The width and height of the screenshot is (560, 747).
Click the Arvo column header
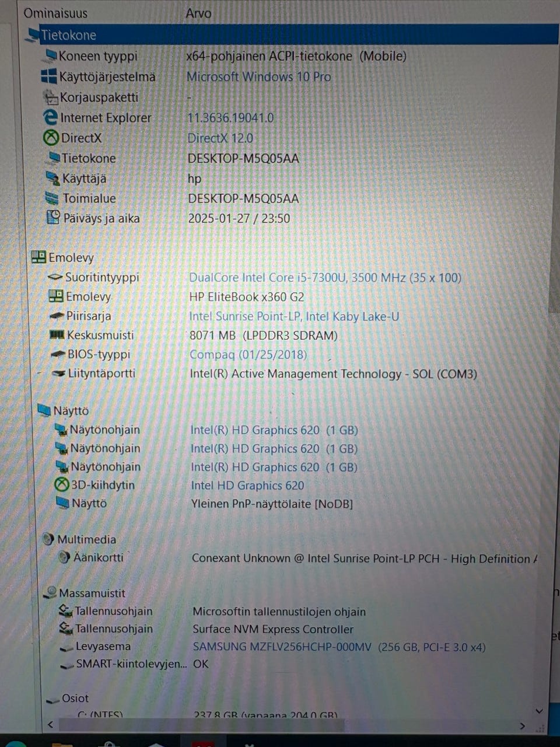(198, 13)
